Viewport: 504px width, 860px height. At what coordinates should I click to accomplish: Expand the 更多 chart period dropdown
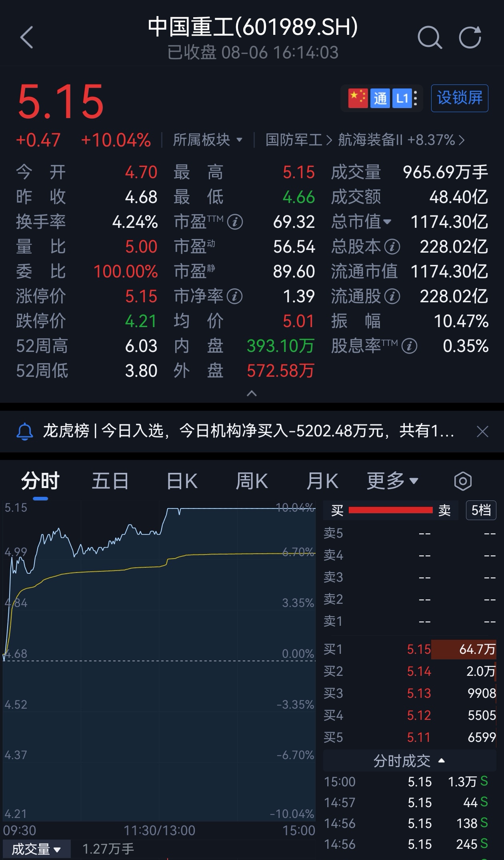click(x=392, y=481)
